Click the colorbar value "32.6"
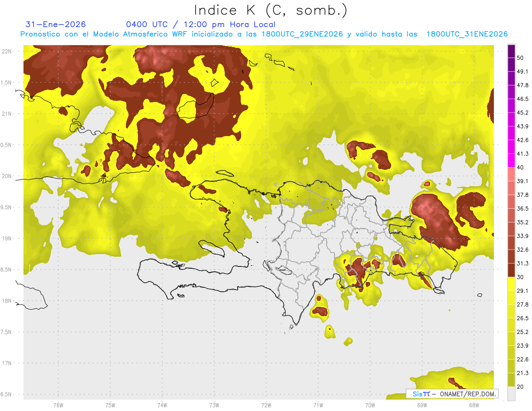Viewport: 532px width, 411px height. [523, 250]
